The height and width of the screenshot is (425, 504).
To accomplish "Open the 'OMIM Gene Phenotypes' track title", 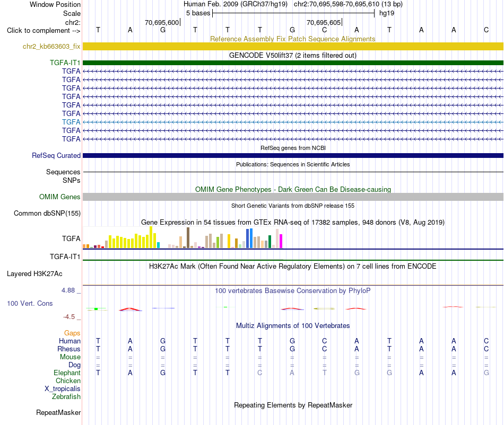I will pos(293,189).
